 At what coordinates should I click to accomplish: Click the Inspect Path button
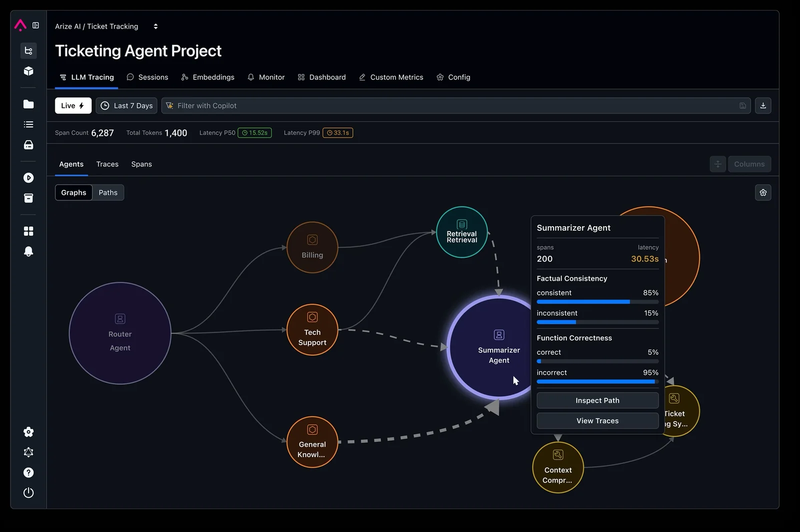tap(597, 400)
